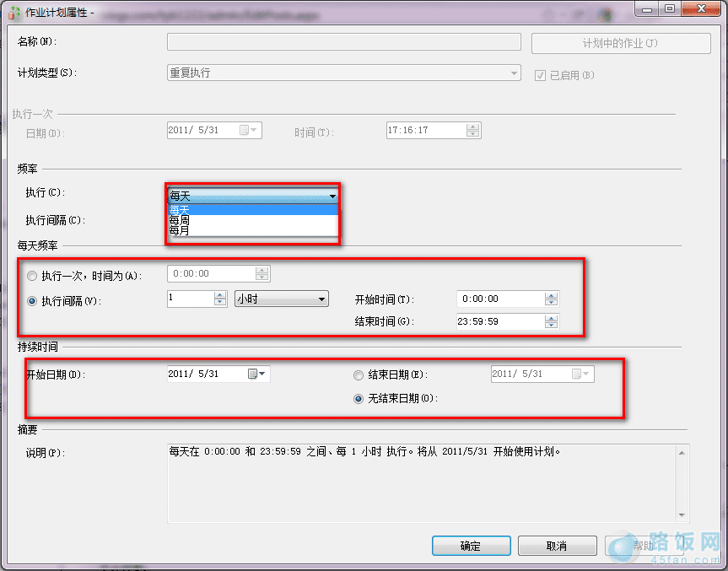Choose 每周 from the open frequency dropdown
Screen dimensions: 728x571
click(181, 218)
